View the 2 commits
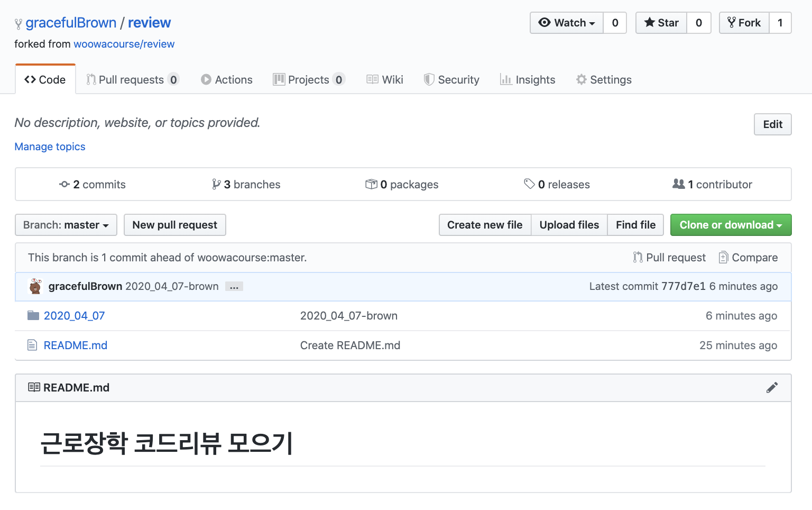 (93, 185)
